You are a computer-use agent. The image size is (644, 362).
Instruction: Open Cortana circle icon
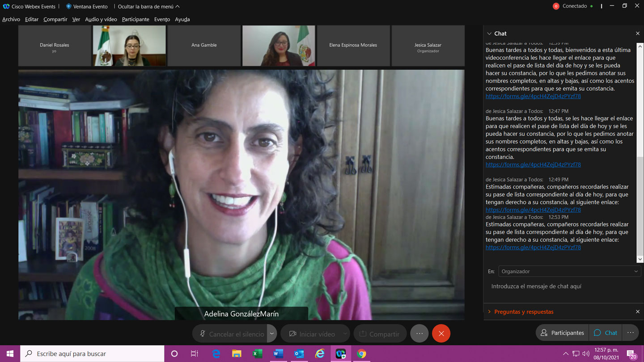174,354
